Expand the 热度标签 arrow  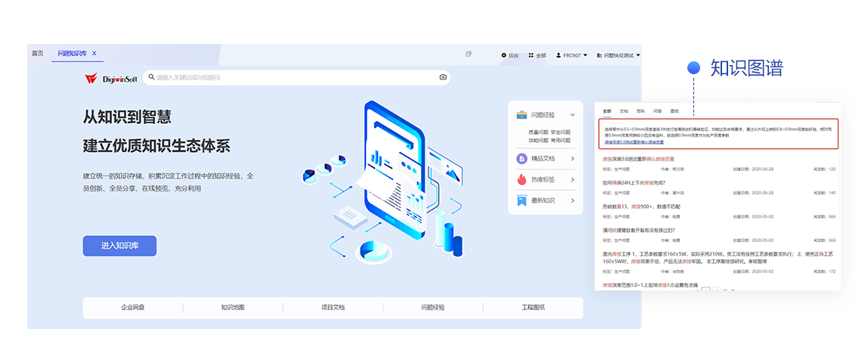(572, 179)
